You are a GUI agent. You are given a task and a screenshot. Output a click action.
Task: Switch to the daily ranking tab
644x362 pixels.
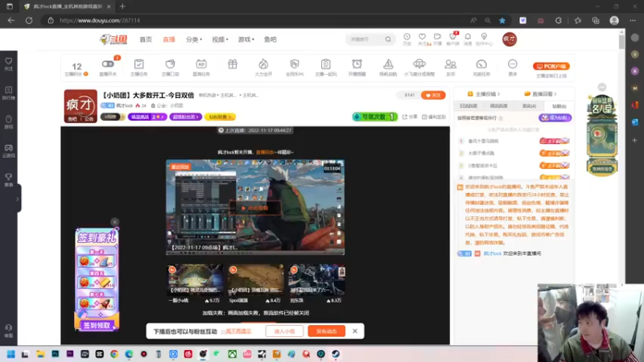pyautogui.click(x=469, y=106)
